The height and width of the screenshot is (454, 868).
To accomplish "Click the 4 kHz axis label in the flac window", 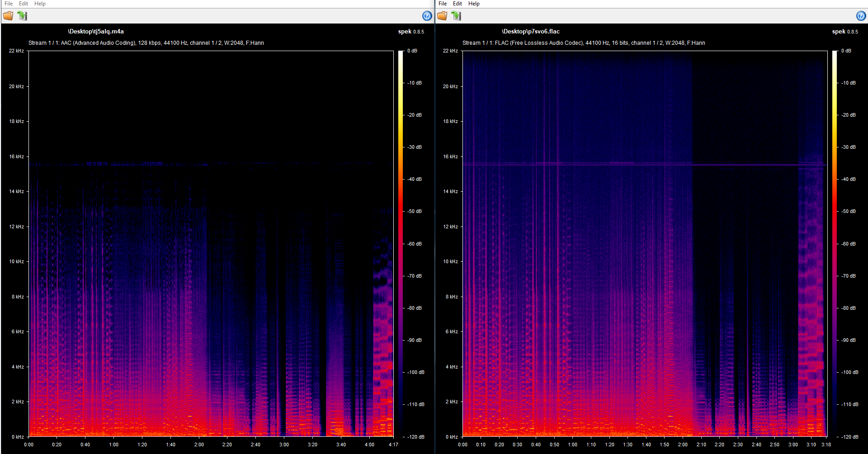I will click(452, 367).
